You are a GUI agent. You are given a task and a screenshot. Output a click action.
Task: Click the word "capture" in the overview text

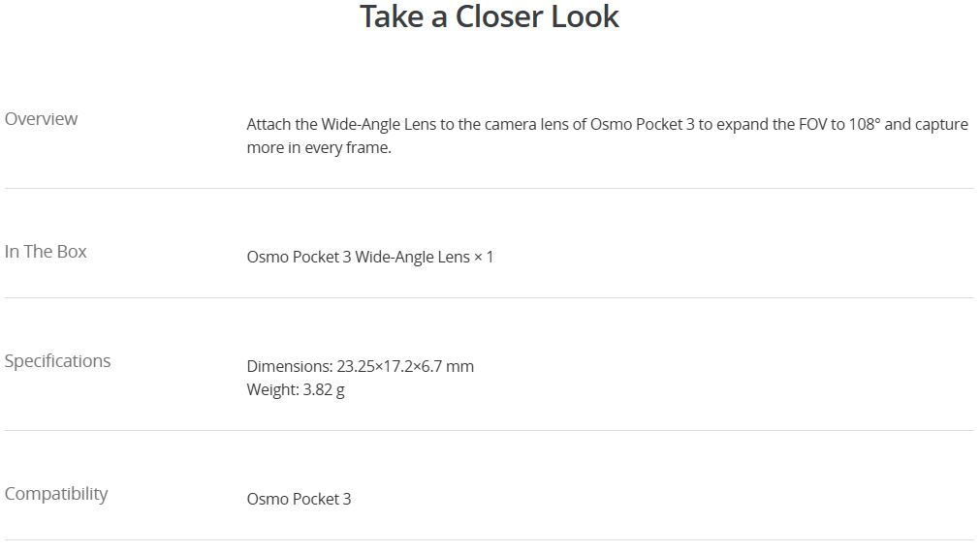[941, 125]
